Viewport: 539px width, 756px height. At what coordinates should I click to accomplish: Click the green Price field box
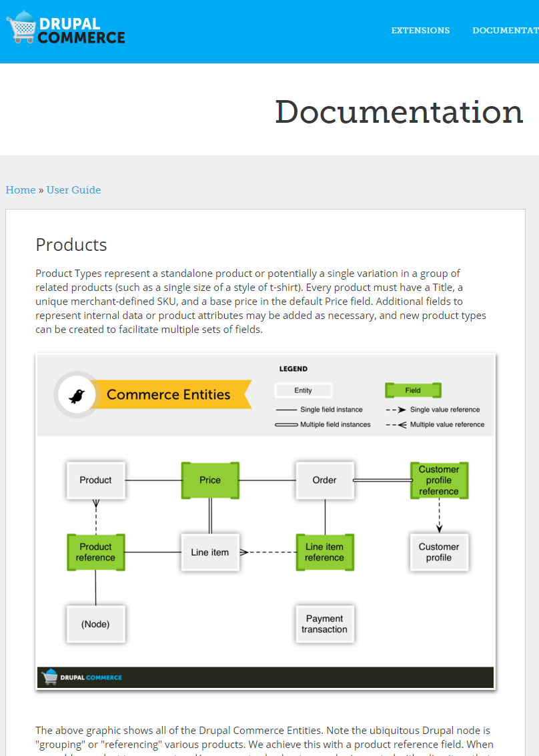pos(210,480)
